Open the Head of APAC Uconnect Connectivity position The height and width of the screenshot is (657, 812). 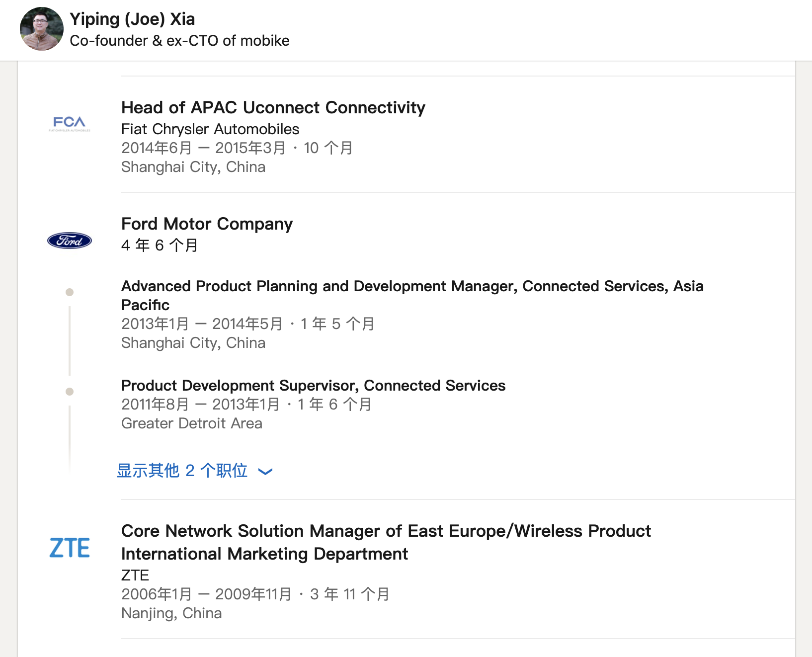pyautogui.click(x=273, y=107)
